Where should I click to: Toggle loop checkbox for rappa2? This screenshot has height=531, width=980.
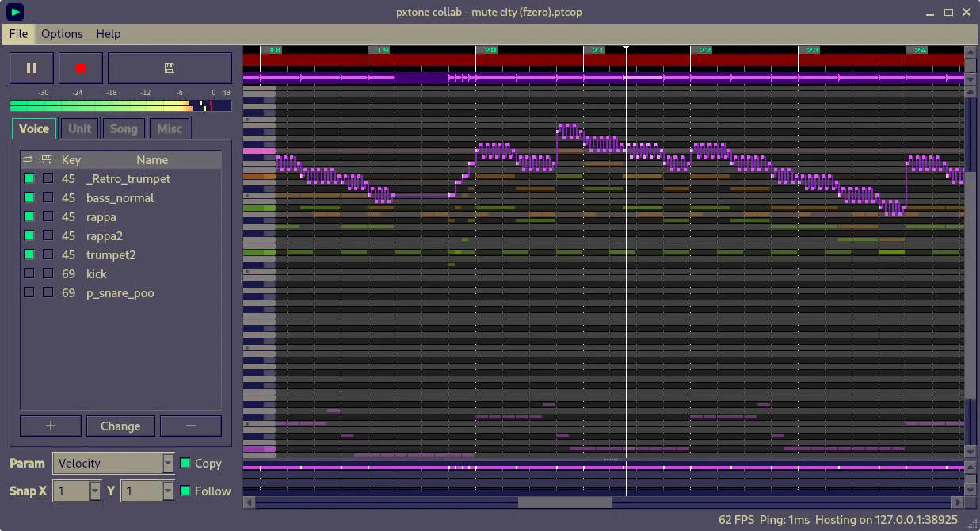click(x=29, y=235)
